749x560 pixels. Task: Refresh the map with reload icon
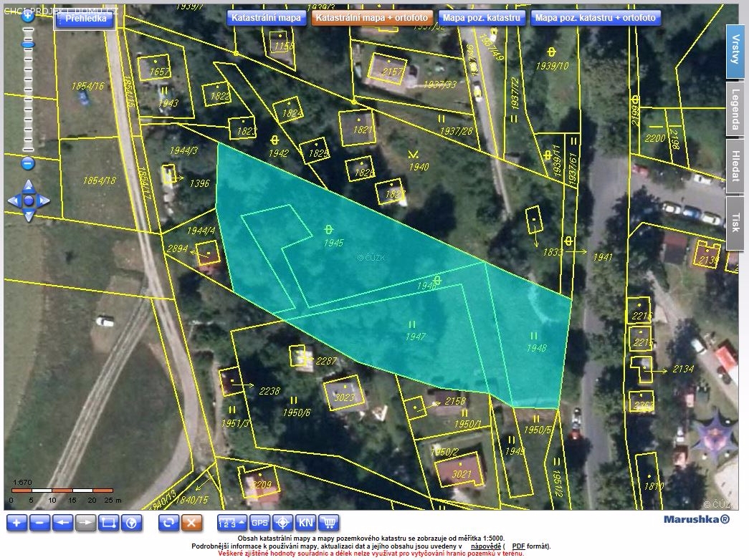(168, 522)
